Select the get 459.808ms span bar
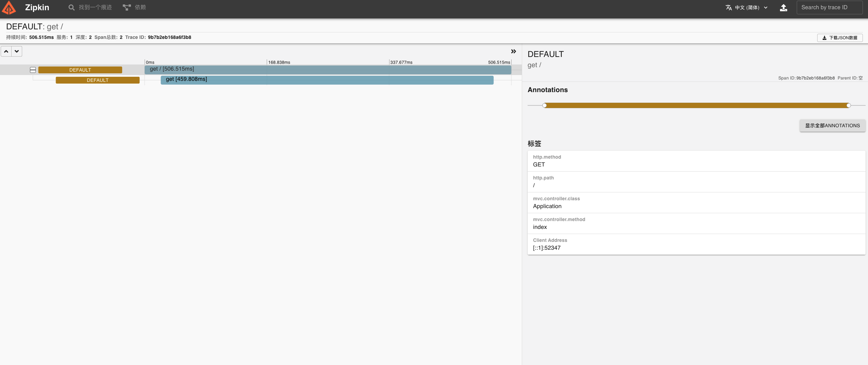The width and height of the screenshot is (868, 365). 327,80
